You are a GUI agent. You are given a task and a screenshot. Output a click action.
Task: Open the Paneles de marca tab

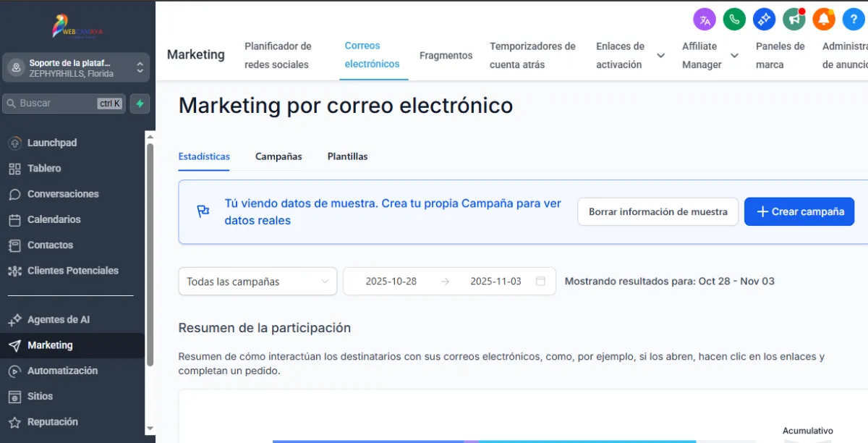(x=780, y=55)
